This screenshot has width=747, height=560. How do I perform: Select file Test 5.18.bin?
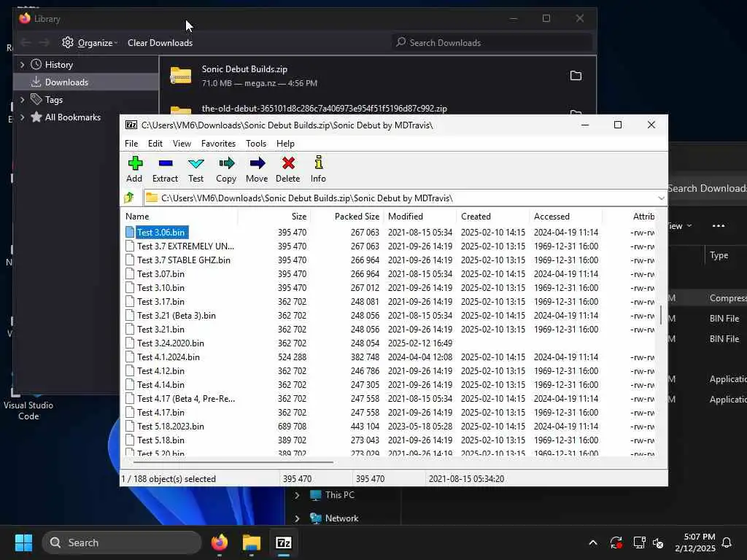(x=160, y=440)
